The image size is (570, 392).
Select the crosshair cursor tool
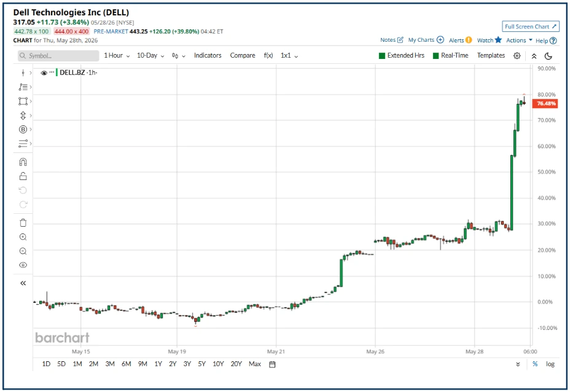point(23,73)
